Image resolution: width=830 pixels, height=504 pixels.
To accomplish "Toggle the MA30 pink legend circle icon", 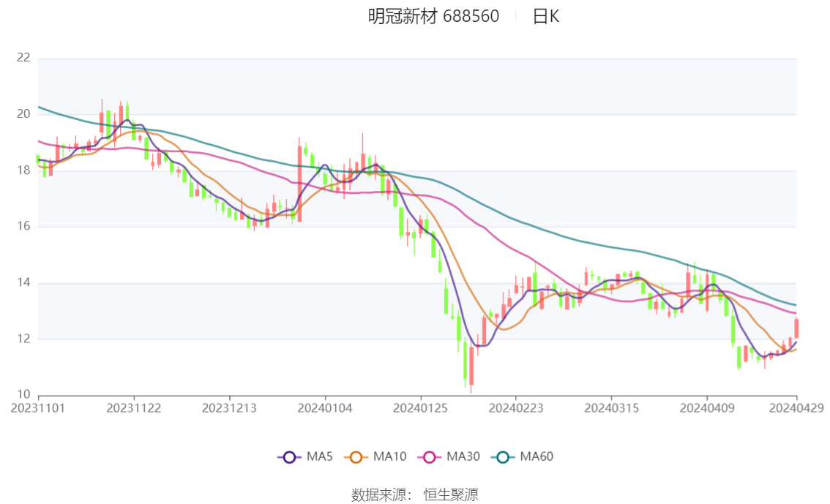I will [x=430, y=457].
